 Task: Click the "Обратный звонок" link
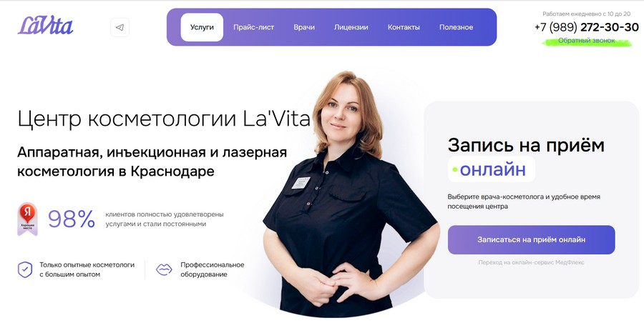pos(587,41)
